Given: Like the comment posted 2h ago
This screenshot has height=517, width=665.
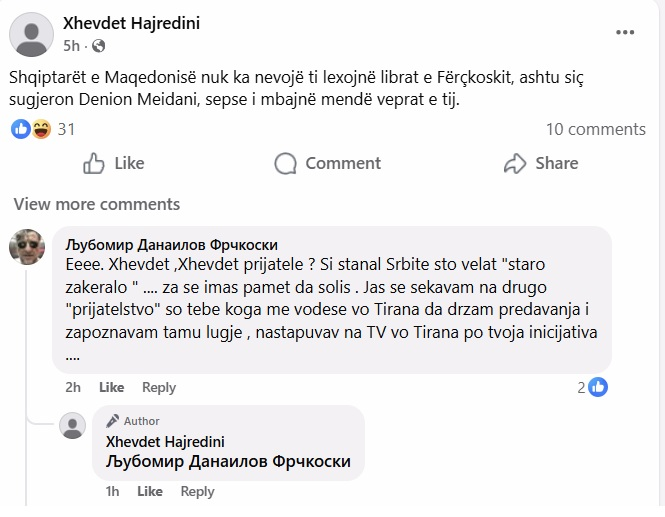Looking at the screenshot, I should coord(112,387).
